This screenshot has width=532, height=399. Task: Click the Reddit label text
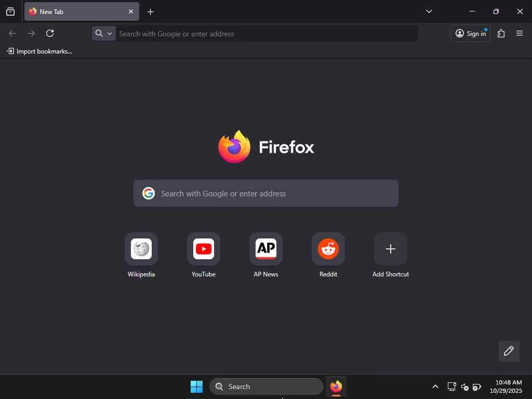(x=328, y=274)
